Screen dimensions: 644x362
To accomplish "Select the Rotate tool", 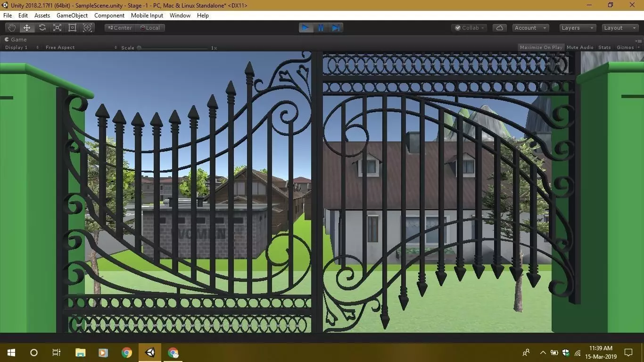I will click(42, 28).
